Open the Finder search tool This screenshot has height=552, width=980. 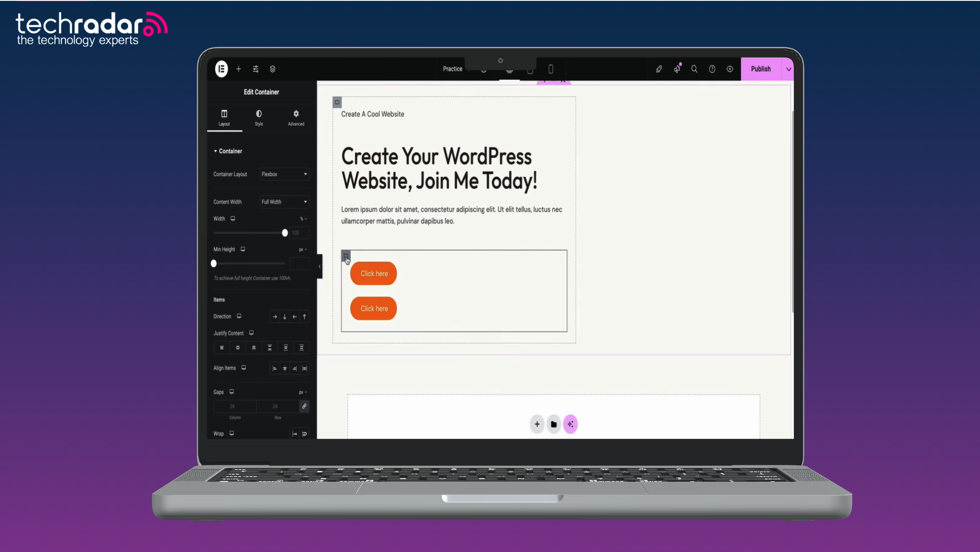[x=694, y=69]
